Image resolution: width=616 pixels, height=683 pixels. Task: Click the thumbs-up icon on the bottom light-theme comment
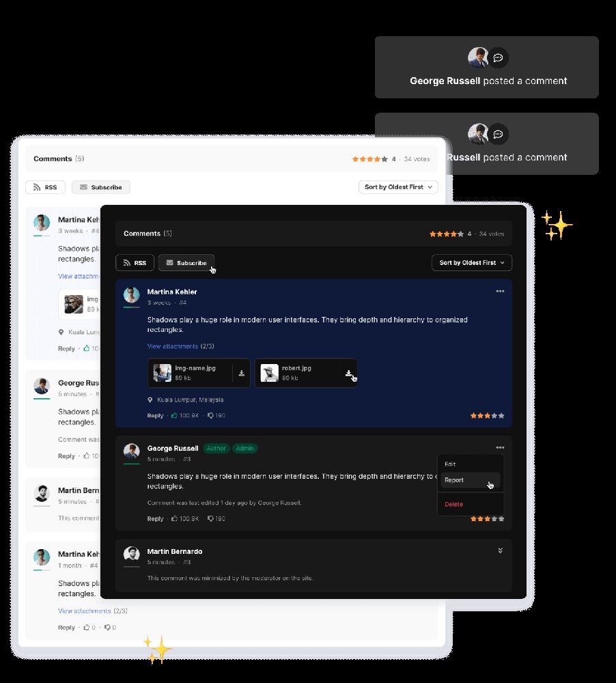[x=86, y=627]
